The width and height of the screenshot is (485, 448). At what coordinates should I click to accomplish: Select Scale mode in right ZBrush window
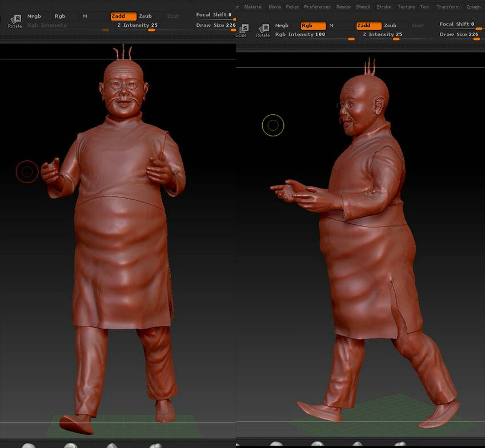tap(242, 31)
